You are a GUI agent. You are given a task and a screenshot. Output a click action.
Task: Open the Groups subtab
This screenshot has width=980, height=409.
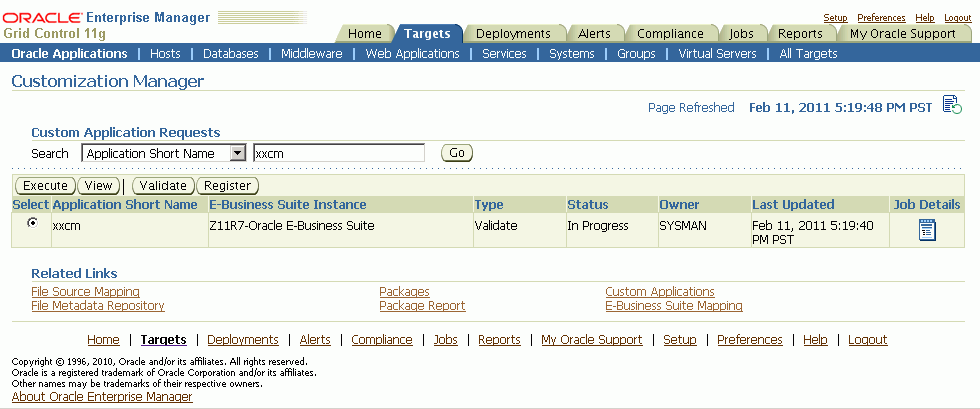pos(636,54)
